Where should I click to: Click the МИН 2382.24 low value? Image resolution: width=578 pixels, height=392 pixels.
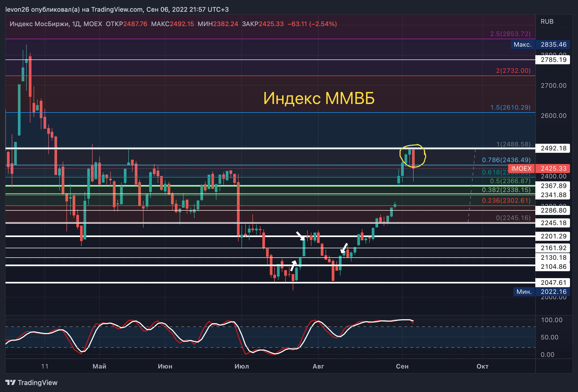click(218, 24)
